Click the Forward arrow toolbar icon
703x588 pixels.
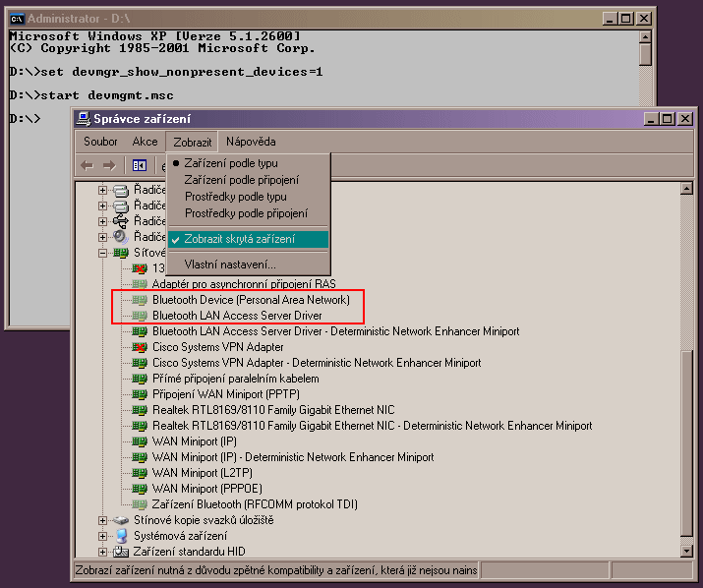[109, 166]
